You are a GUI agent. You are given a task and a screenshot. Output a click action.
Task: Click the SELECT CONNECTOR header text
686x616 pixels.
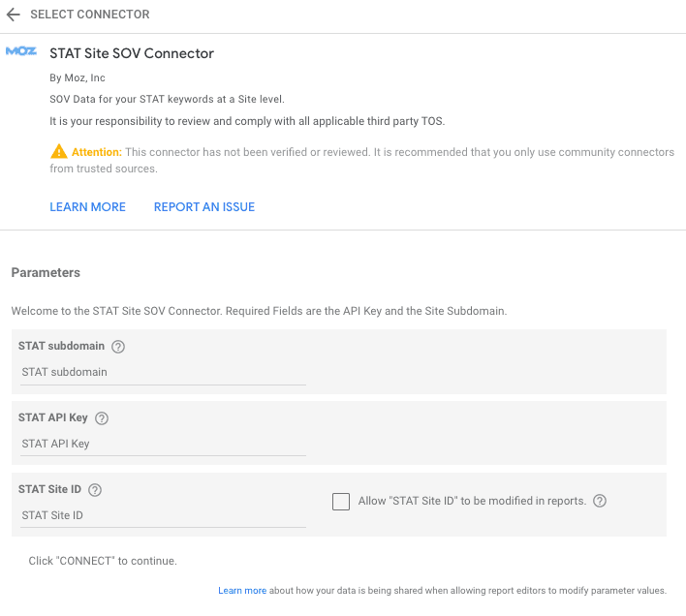90,15
